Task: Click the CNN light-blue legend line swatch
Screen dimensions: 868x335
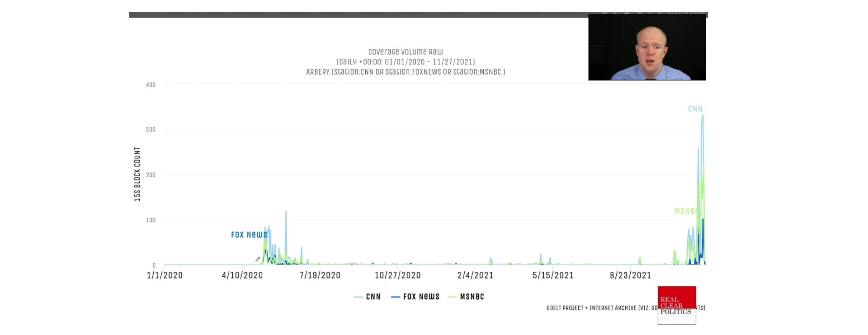Action: [x=359, y=297]
